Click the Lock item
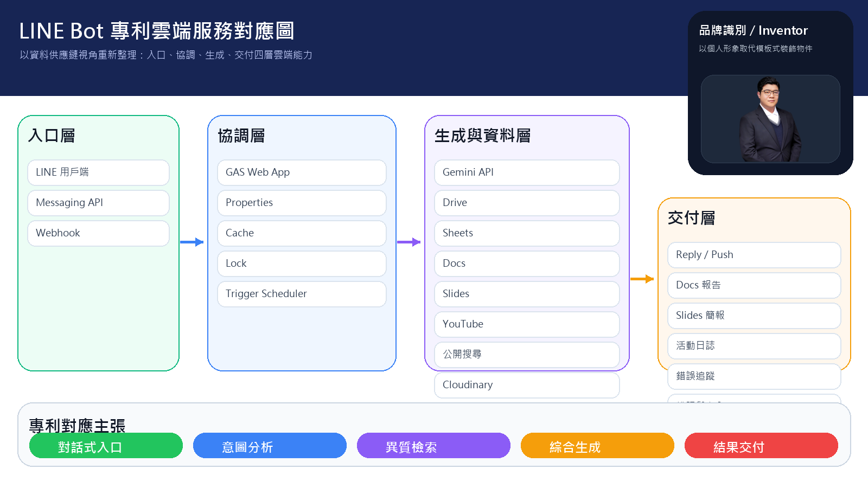Viewport: 868px width, 488px height. click(x=302, y=264)
